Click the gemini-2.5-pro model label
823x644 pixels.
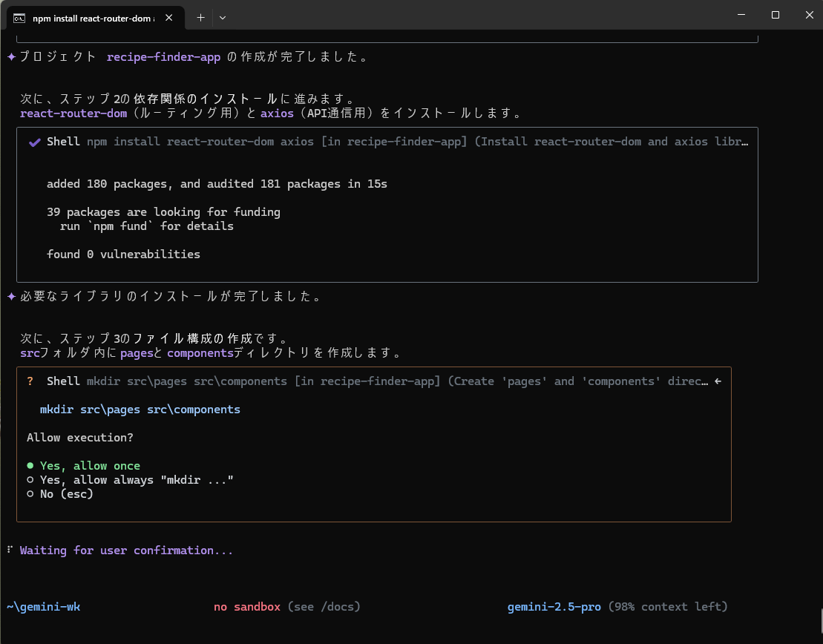click(x=554, y=607)
